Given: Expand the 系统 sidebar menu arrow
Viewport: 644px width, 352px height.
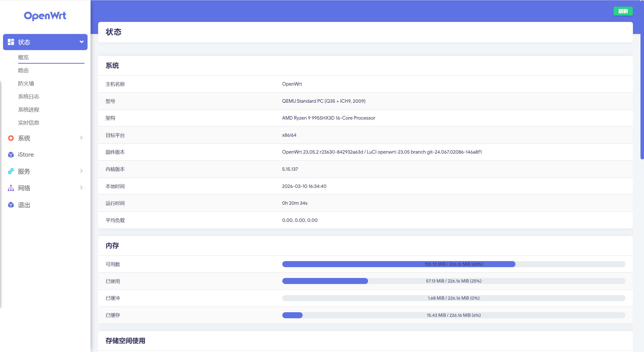Looking at the screenshot, I should click(81, 137).
